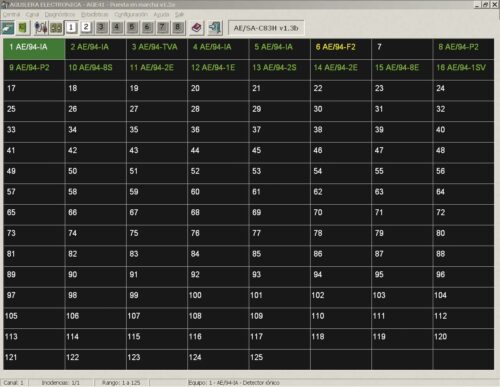Click the Incidencias: 1/1 status entry
500x387 pixels.
[x=61, y=383]
